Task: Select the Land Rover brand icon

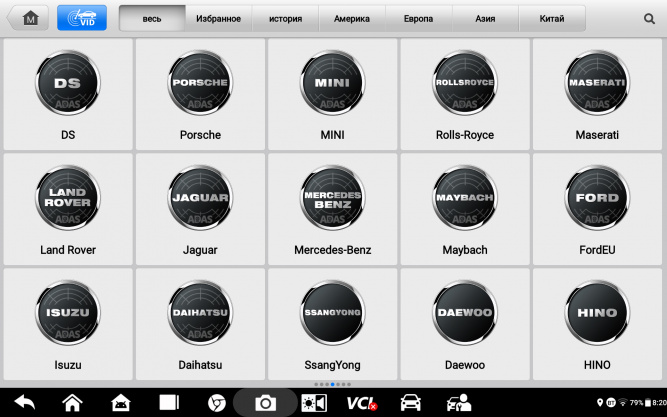Action: 68,198
